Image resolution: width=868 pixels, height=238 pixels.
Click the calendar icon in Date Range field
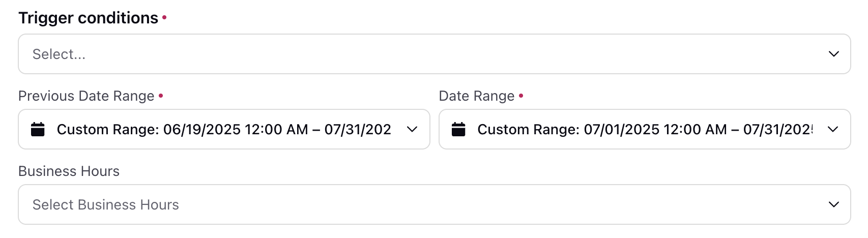point(458,129)
